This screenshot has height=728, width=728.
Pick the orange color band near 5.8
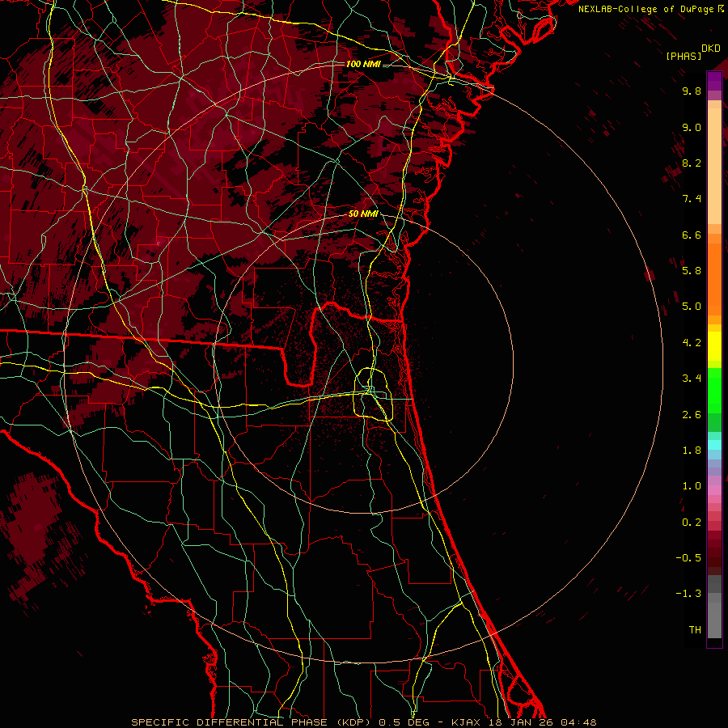(x=714, y=278)
